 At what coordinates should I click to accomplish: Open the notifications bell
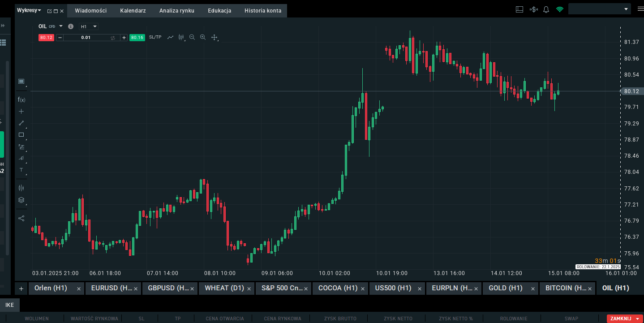(x=546, y=9)
